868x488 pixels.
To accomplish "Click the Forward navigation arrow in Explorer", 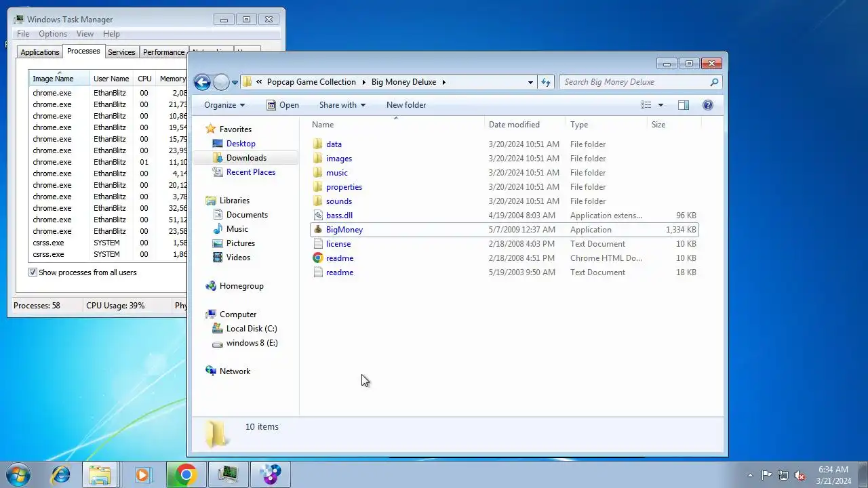I will tap(221, 82).
